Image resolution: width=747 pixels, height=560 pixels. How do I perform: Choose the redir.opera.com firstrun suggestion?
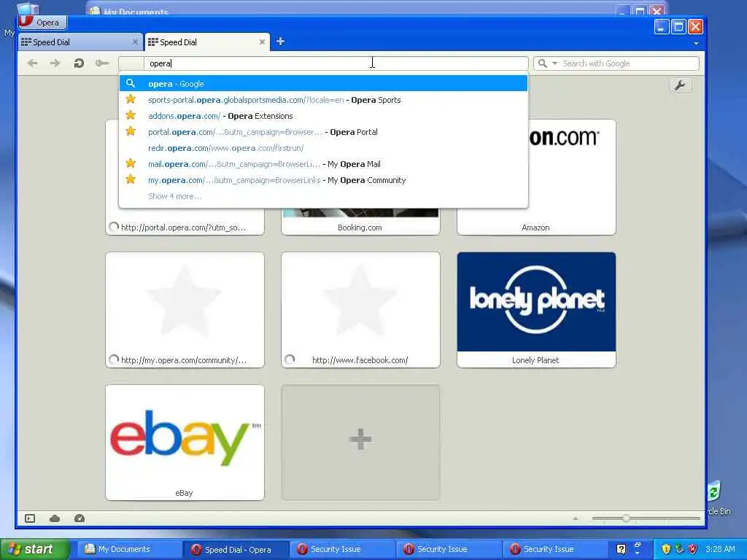click(323, 148)
